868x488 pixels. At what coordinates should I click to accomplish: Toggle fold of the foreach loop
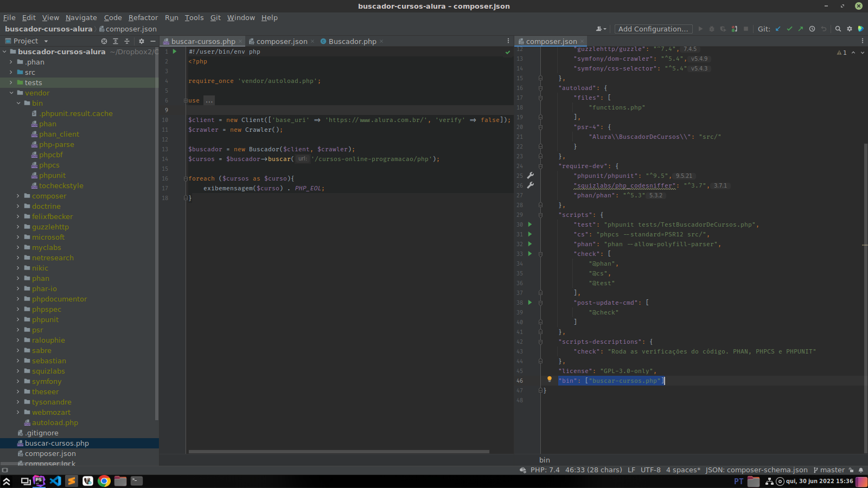tap(185, 178)
